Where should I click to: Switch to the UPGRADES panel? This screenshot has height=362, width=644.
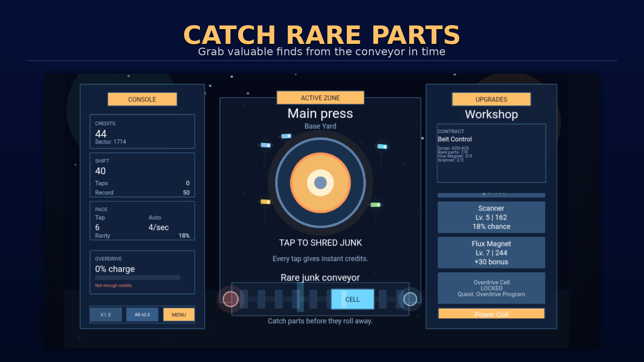491,99
